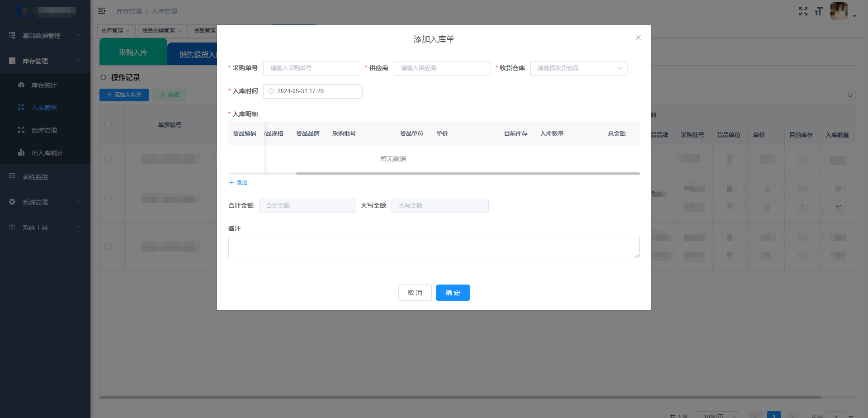Click the previous page arrow
This screenshot has width=868, height=418.
[x=756, y=415]
